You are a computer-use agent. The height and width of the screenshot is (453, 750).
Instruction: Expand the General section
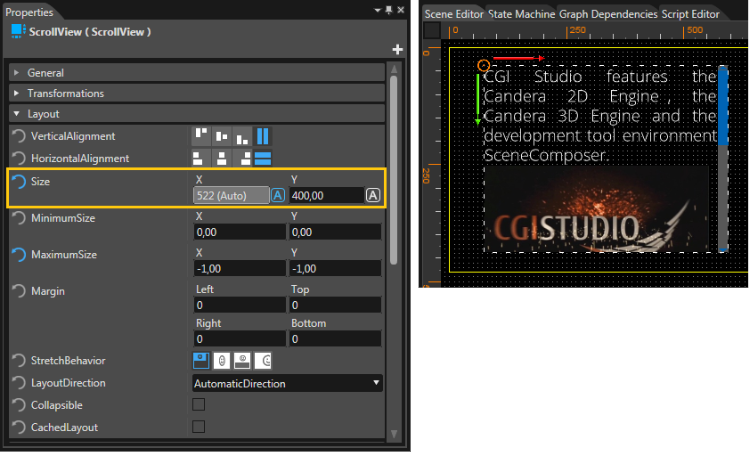click(x=17, y=73)
